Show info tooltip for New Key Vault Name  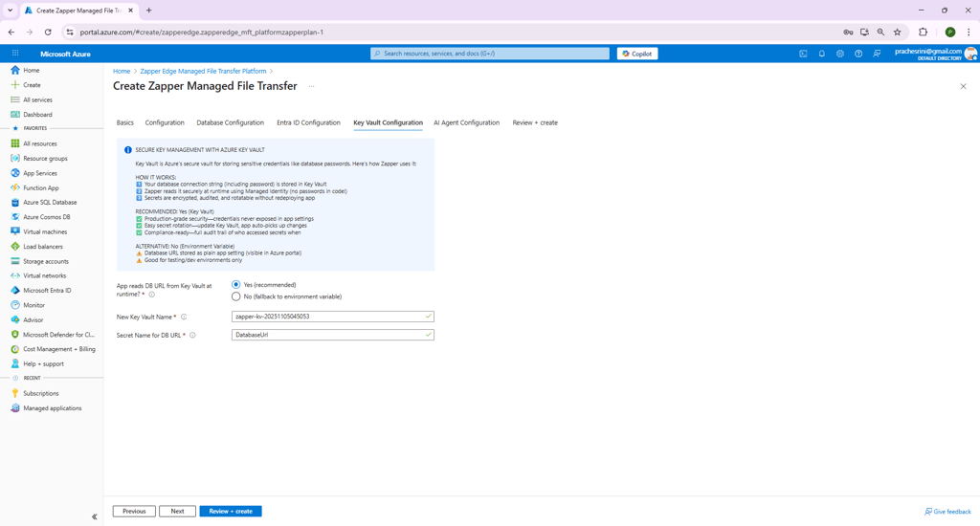[184, 317]
